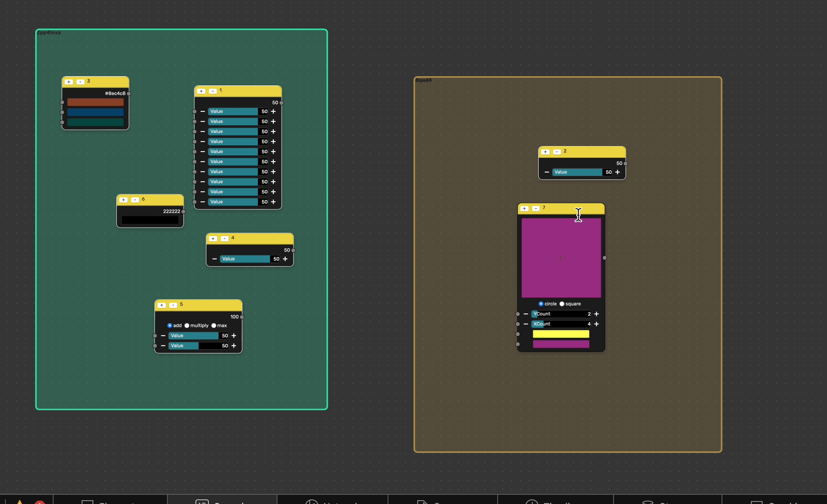Click the orange color swatch on node 3

(95, 102)
